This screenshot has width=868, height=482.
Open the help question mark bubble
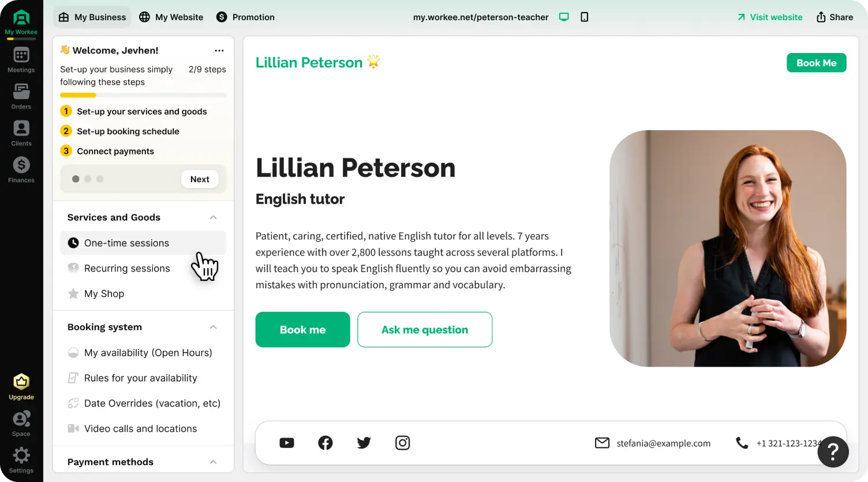tap(833, 451)
